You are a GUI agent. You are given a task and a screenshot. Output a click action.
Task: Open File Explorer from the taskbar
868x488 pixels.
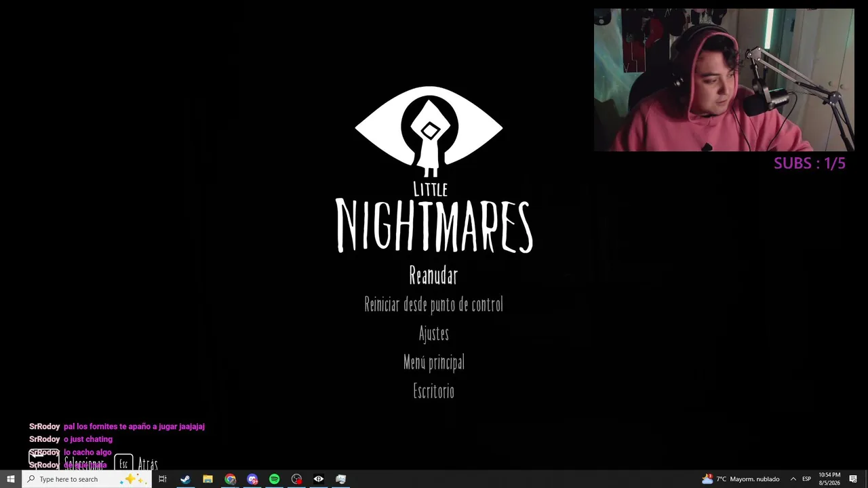tap(208, 479)
